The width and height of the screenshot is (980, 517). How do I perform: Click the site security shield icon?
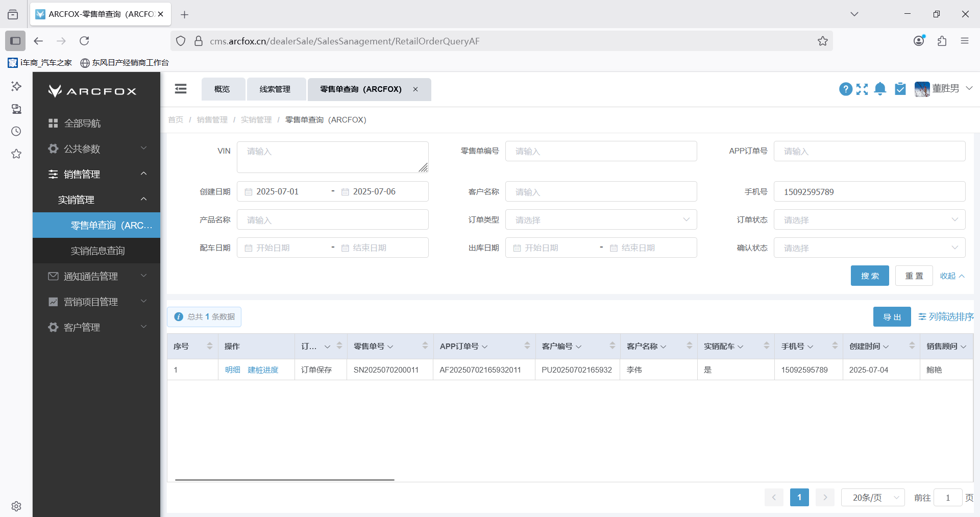point(181,41)
